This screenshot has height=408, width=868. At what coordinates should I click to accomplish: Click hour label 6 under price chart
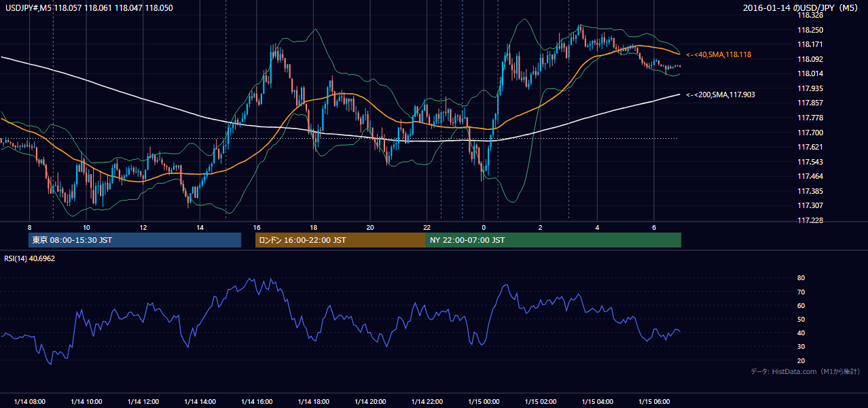tap(654, 227)
